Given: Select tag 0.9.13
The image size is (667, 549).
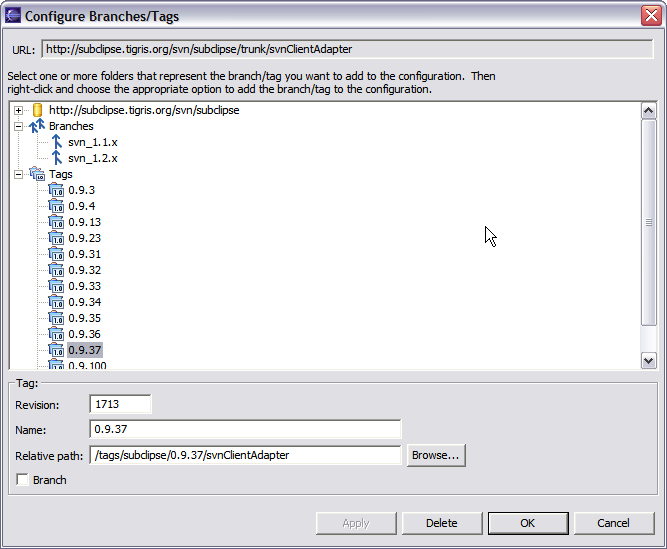Looking at the screenshot, I should click(85, 222).
